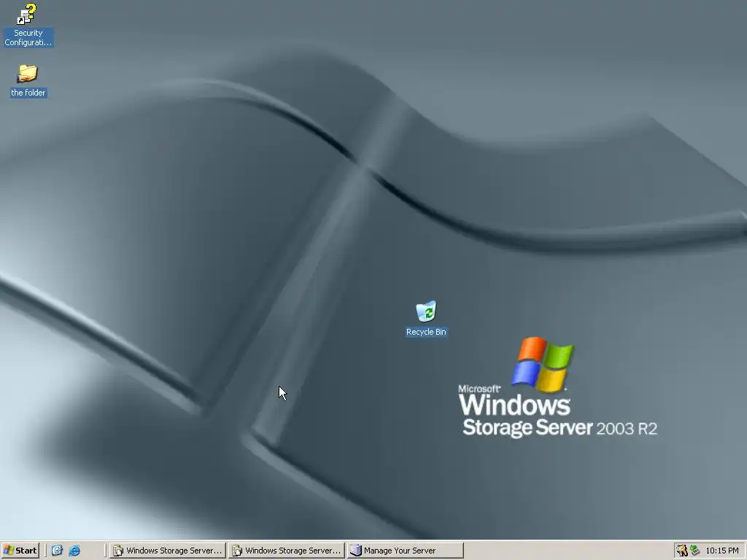Open the Start menu
Viewport: 747px width, 560px height.
pyautogui.click(x=20, y=551)
